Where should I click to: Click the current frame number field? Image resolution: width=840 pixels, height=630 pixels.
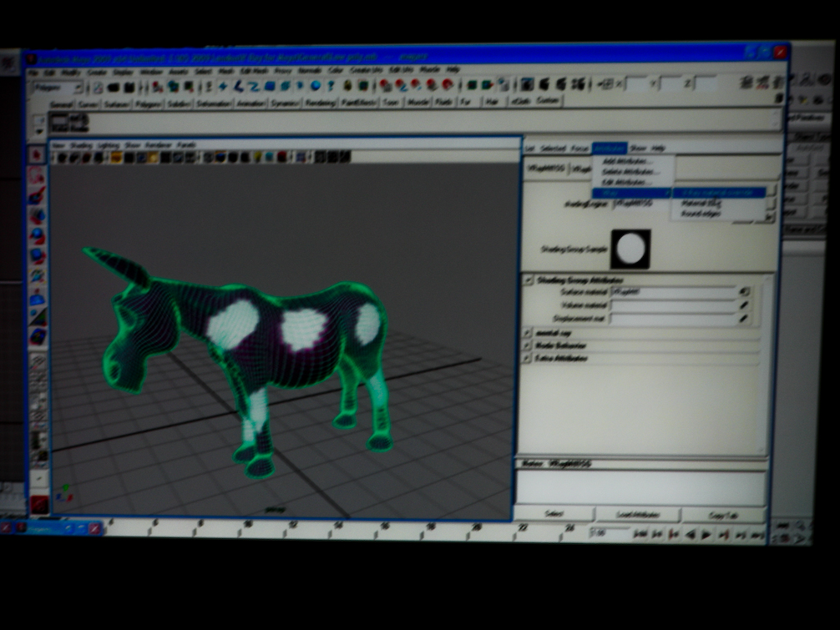pyautogui.click(x=608, y=533)
